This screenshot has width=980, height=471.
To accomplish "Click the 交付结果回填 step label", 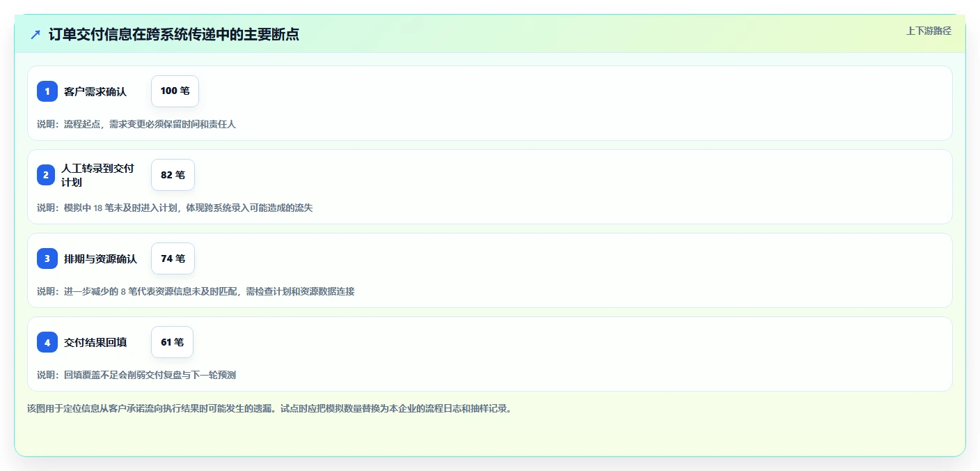I will tap(95, 342).
